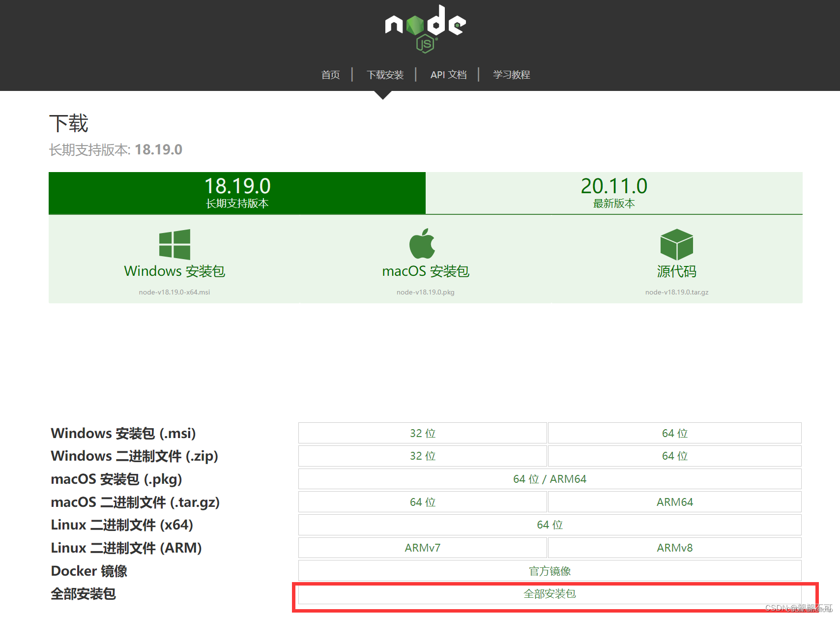Click the Linux 二进制文件 (x64) row label
Viewport: 840px width, 617px height.
(x=122, y=525)
